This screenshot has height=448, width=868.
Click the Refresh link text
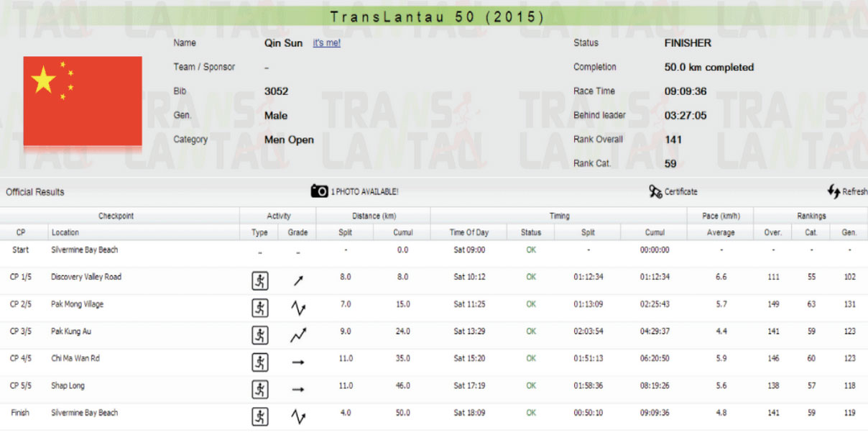(855, 192)
